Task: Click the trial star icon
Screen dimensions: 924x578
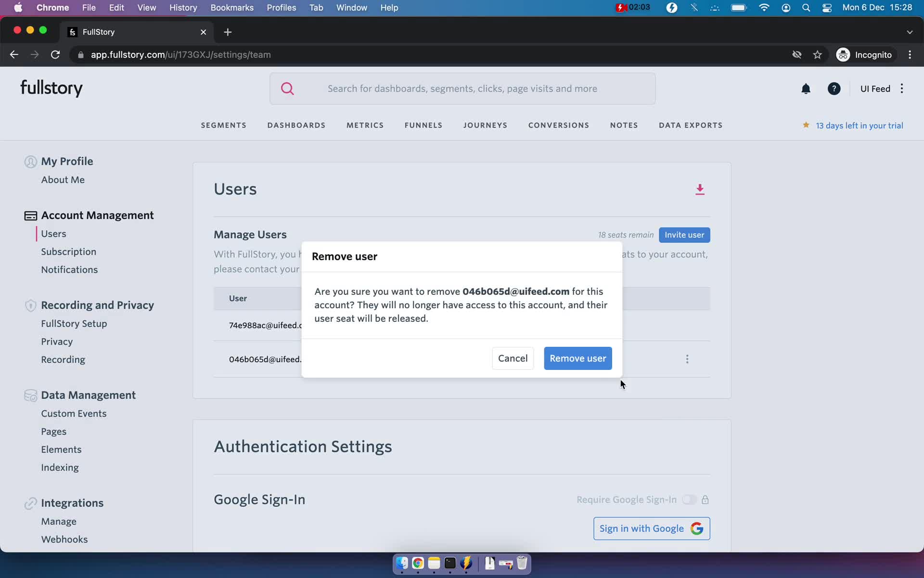Action: point(806,125)
